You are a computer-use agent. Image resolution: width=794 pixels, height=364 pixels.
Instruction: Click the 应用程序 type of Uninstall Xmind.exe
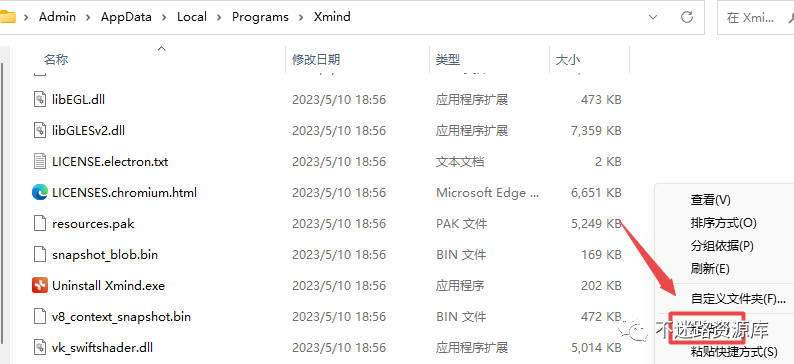coord(460,286)
